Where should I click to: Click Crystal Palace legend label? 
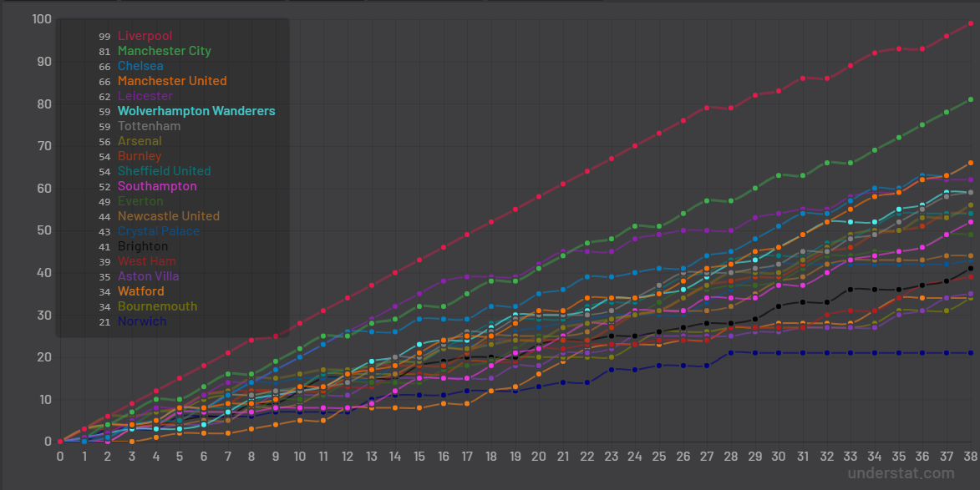click(159, 231)
